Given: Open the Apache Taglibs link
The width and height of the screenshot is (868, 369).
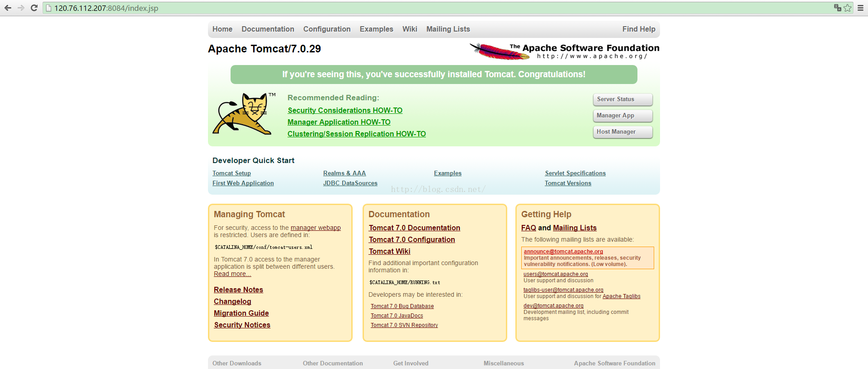Looking at the screenshot, I should pos(622,296).
